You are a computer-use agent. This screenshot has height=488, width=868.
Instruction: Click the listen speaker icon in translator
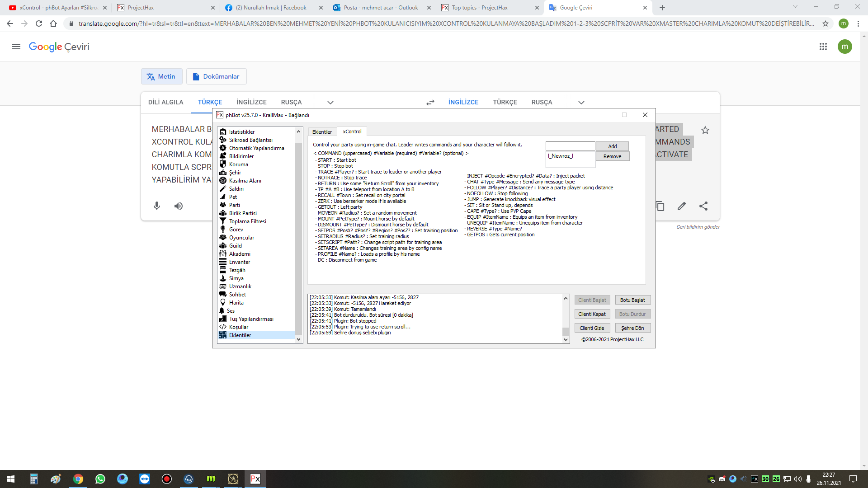179,206
